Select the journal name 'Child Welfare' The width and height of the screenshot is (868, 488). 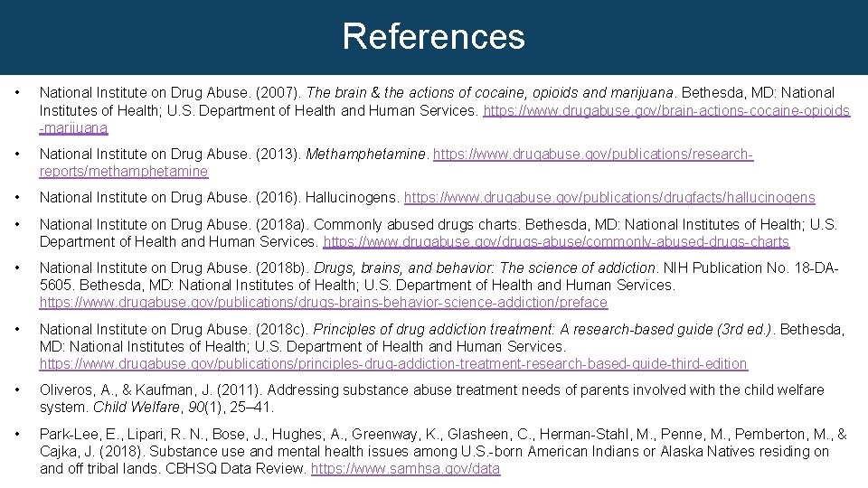tap(137, 408)
